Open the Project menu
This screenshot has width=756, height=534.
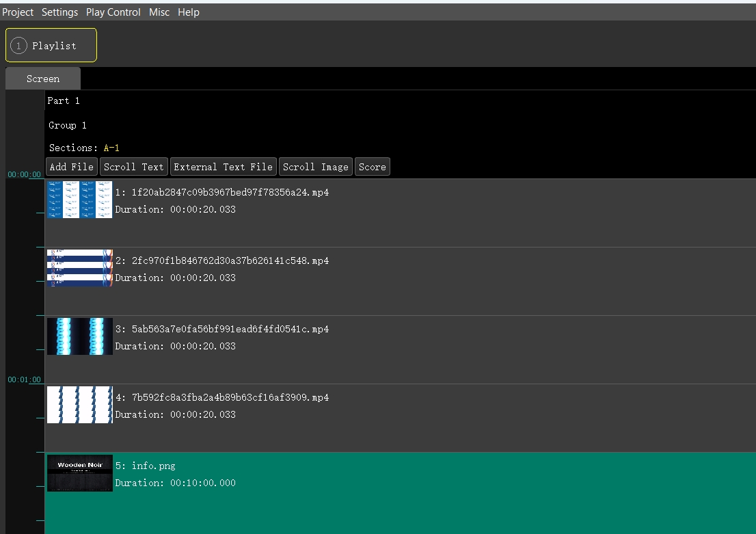click(x=18, y=12)
